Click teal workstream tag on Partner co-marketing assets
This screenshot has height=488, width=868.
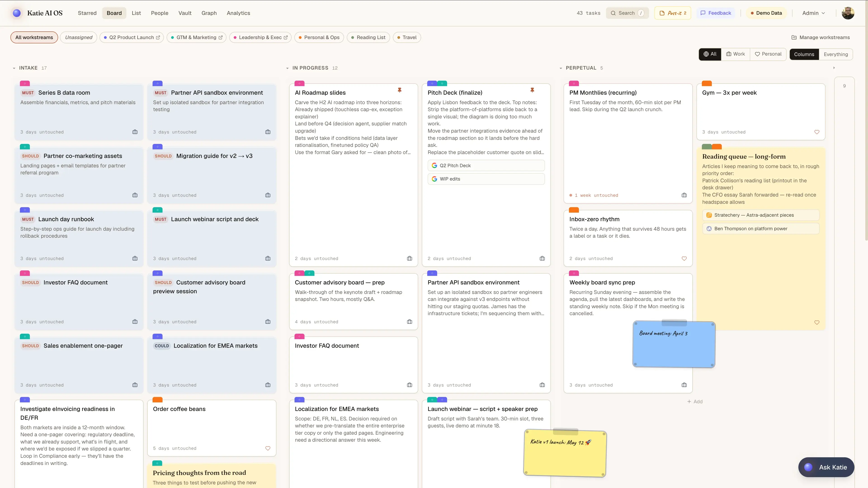point(25,146)
